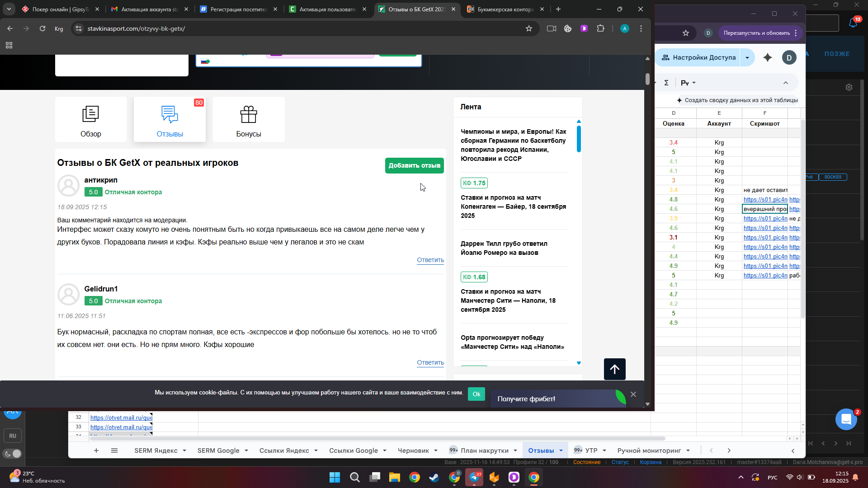Collapse the Sheets toolbar with the up chevron
The height and width of the screenshot is (488, 868).
click(786, 83)
